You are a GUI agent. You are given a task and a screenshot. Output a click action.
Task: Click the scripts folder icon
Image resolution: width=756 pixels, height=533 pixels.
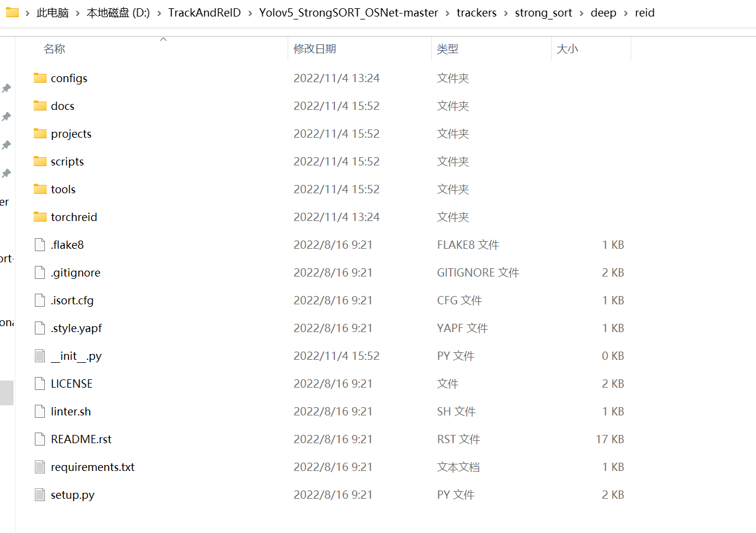click(x=40, y=161)
